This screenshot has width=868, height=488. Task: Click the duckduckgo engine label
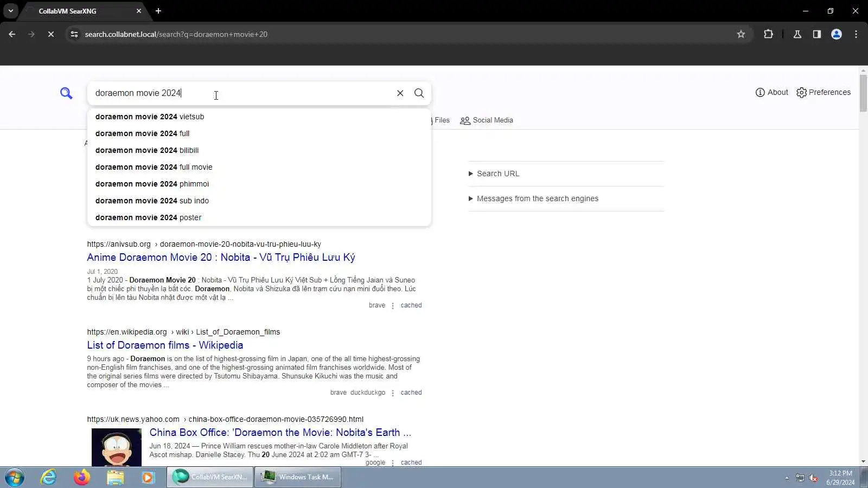click(368, 393)
